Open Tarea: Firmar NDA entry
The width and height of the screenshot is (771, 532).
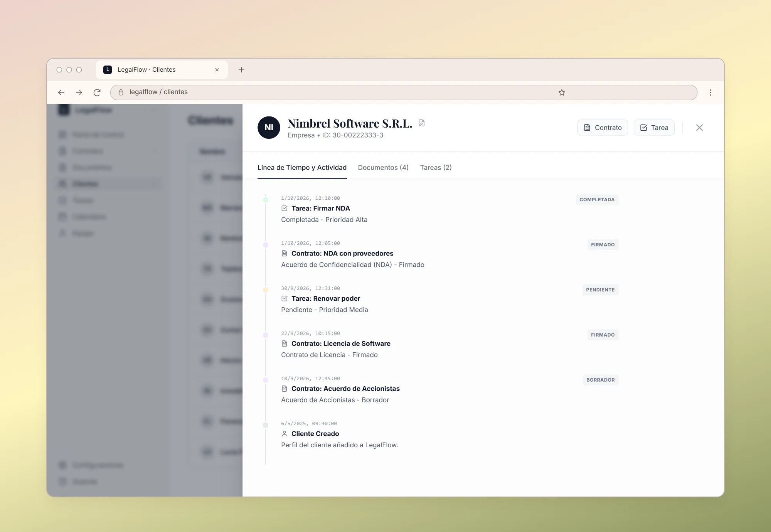coord(321,209)
